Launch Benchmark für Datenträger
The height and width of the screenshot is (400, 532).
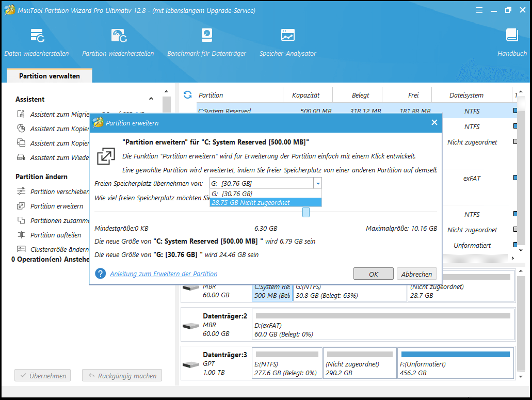206,42
